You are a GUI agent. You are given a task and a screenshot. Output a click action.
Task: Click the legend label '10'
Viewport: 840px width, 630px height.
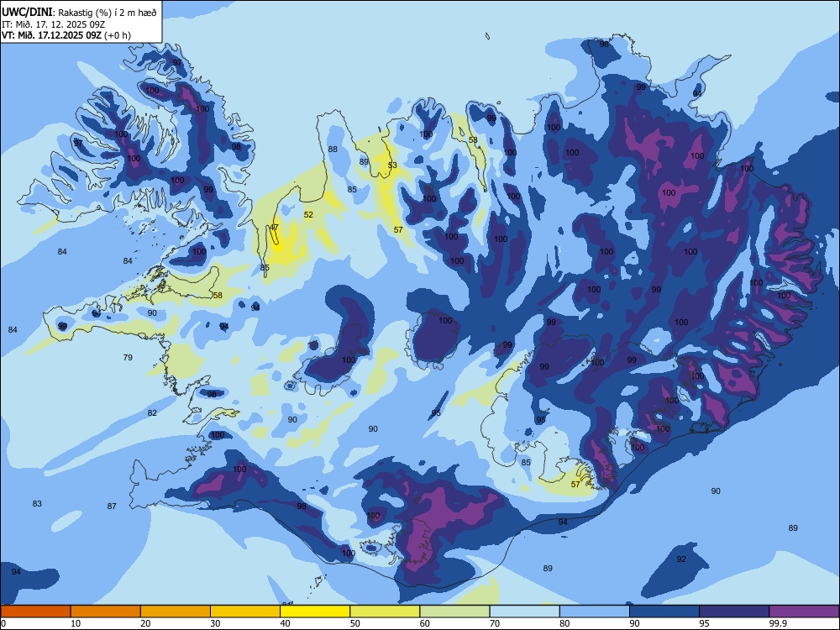tap(76, 623)
